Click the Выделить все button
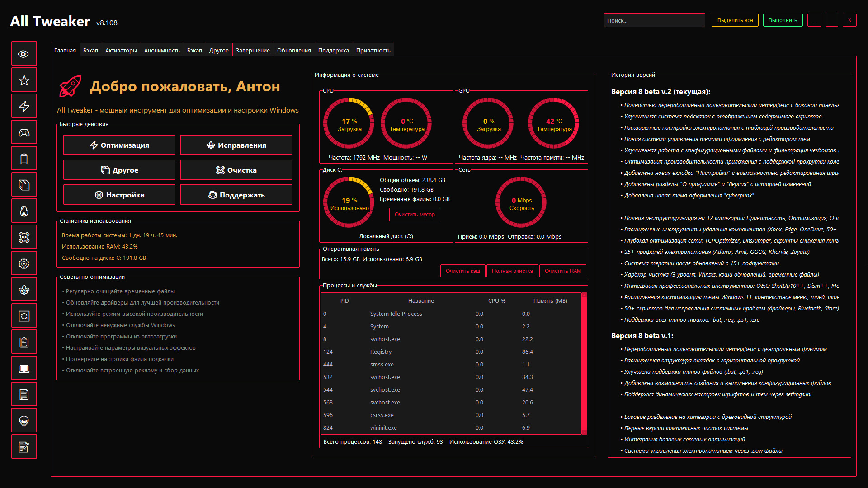The height and width of the screenshot is (488, 868). pyautogui.click(x=735, y=20)
